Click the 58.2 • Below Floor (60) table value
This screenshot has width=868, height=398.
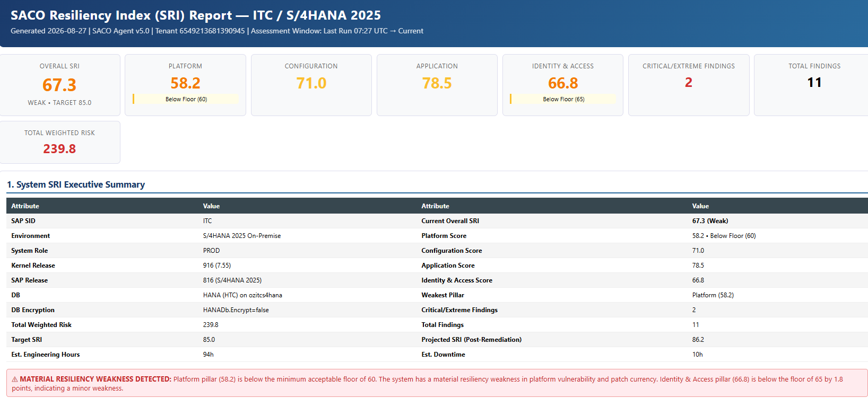tap(724, 236)
